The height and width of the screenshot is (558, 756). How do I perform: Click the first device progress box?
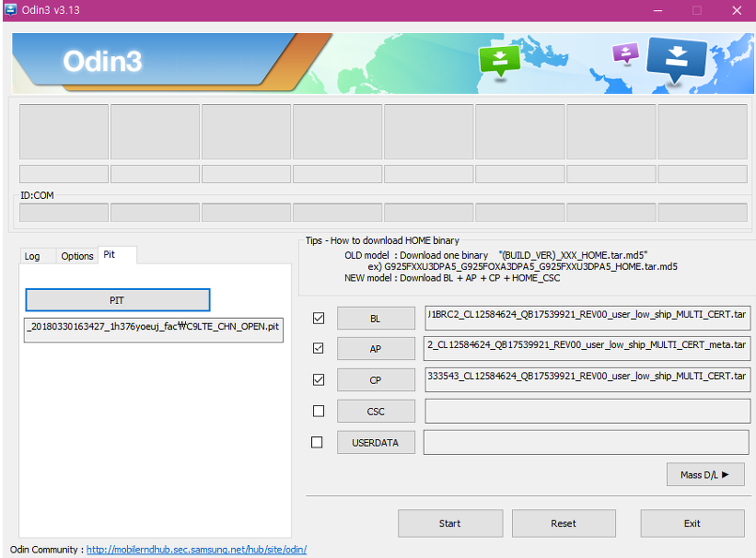[x=64, y=132]
